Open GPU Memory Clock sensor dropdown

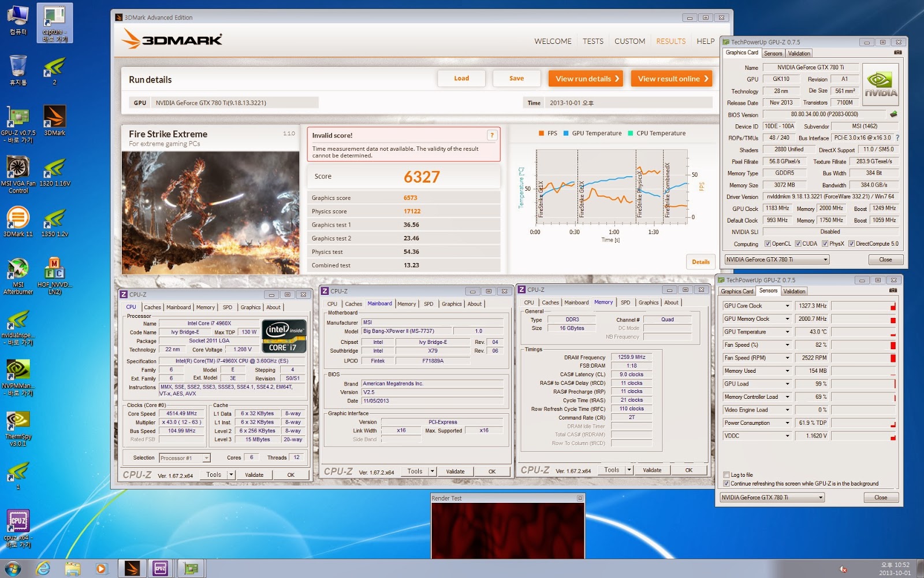(x=787, y=318)
